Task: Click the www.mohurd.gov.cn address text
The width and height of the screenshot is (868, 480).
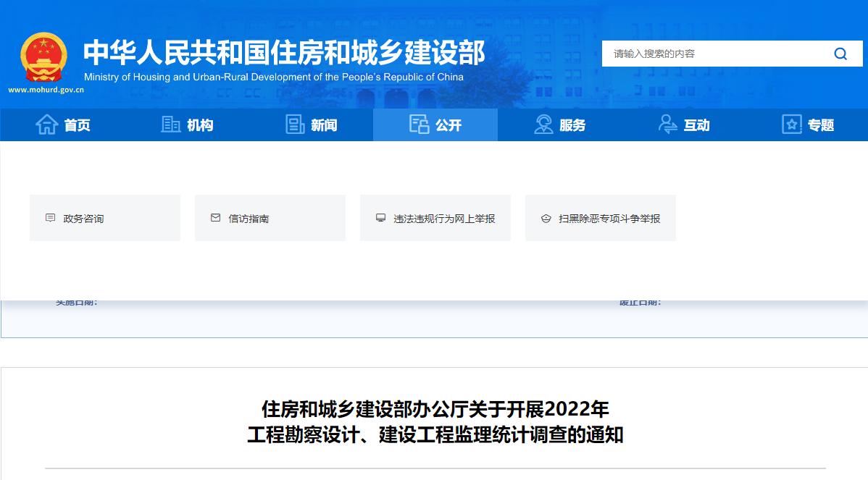Action: [46, 90]
